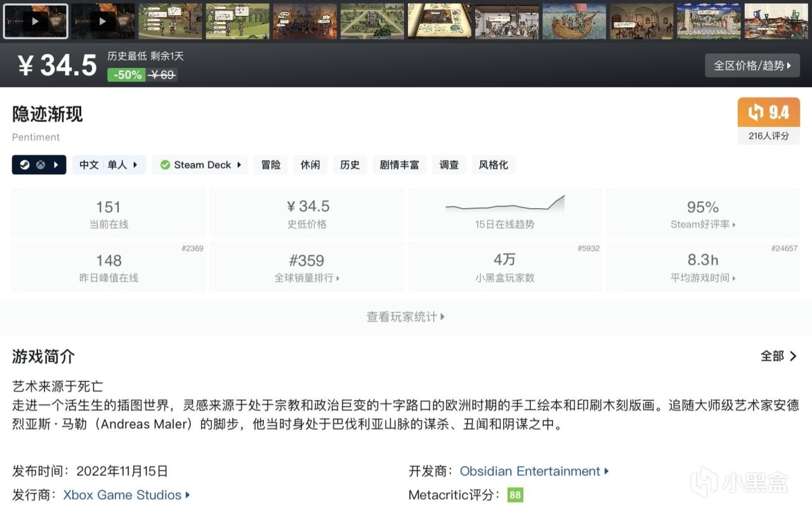Screen dimensions: 812x511
Task: Click the release date 2022年11月15日
Action: pyautogui.click(x=122, y=471)
